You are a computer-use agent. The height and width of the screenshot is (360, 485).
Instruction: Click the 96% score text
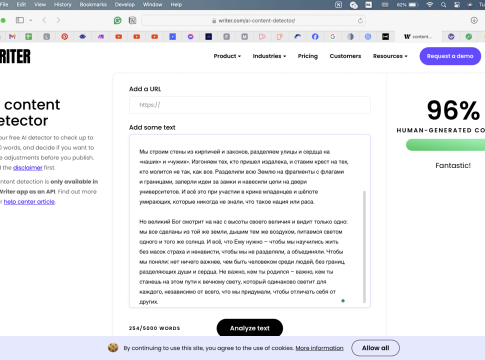(x=453, y=110)
